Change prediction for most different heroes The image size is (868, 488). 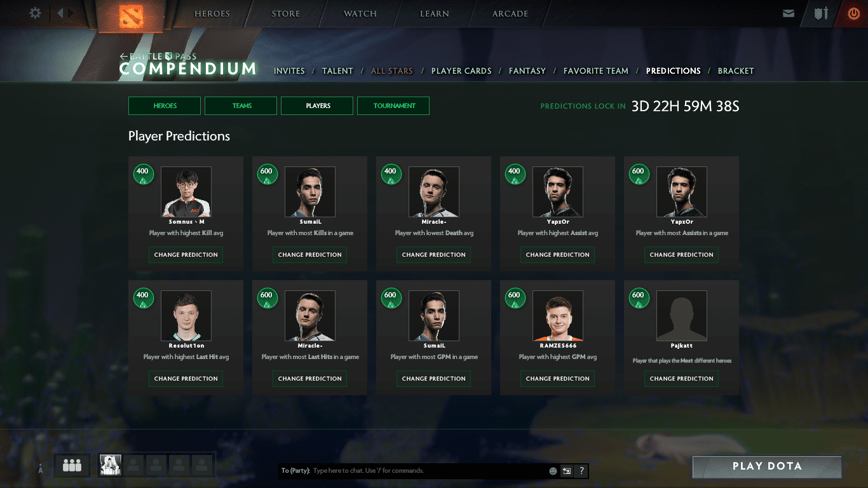(681, 378)
